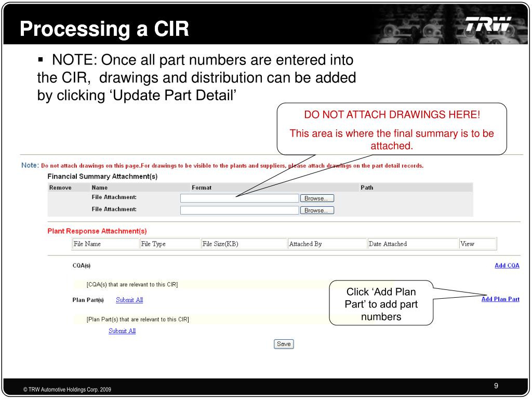Click the Name column header
Screen dimensions: 532x399
[99, 187]
